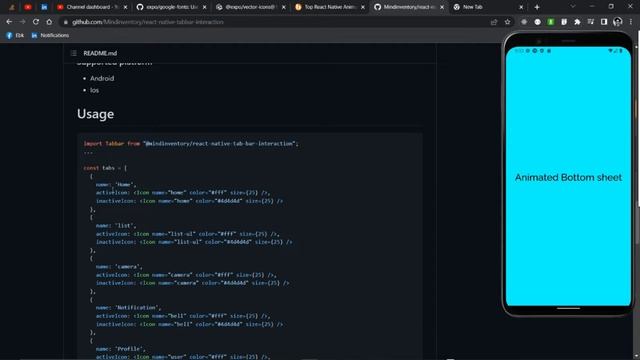Screen dimensions: 640x360
Task: Open the Extensions puzzle icon
Action: [x=577, y=22]
